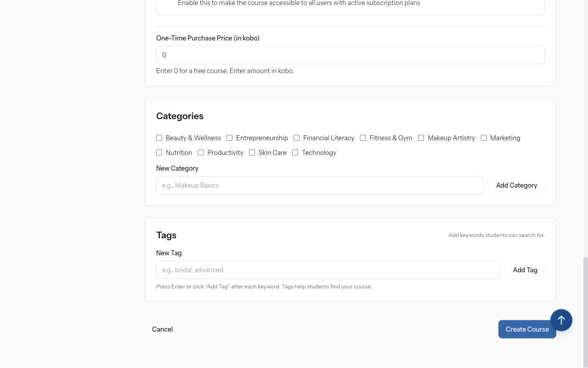This screenshot has height=368, width=588.
Task: Submit with the Create Course button
Action: (526, 329)
